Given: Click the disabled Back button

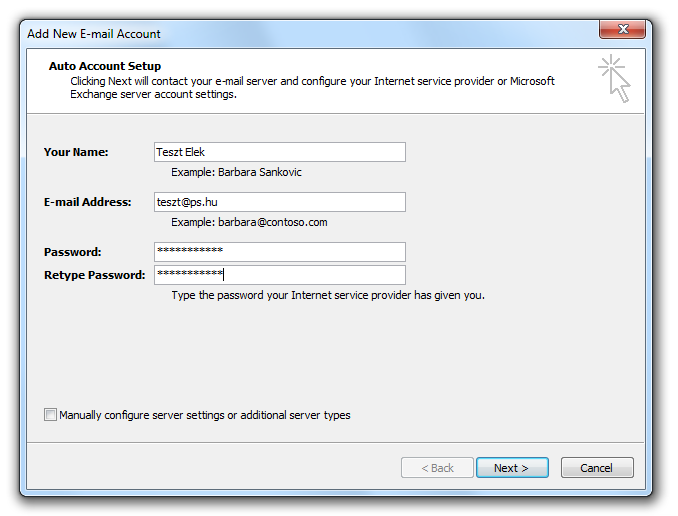Looking at the screenshot, I should pyautogui.click(x=437, y=468).
